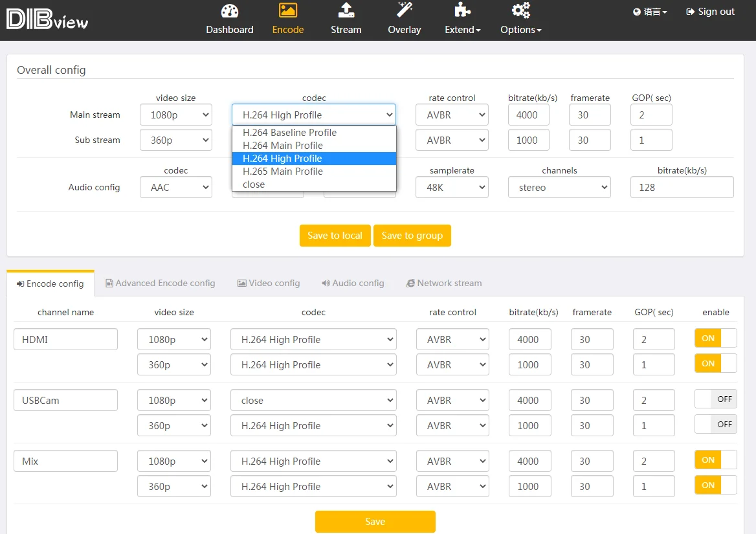Click Main stream GOP field
This screenshot has width=756, height=534.
pos(651,115)
